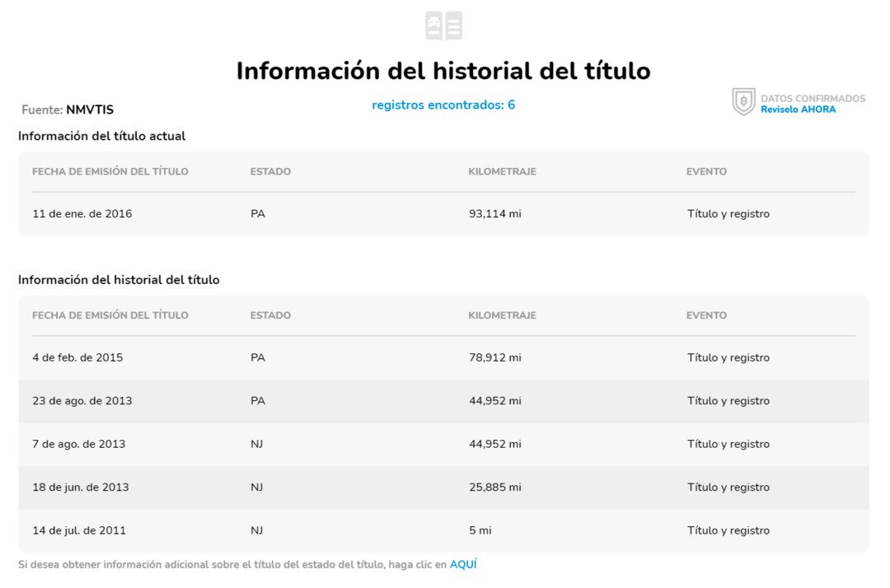Open the Revíselo AHORA link
The width and height of the screenshot is (890, 588).
pyautogui.click(x=798, y=109)
